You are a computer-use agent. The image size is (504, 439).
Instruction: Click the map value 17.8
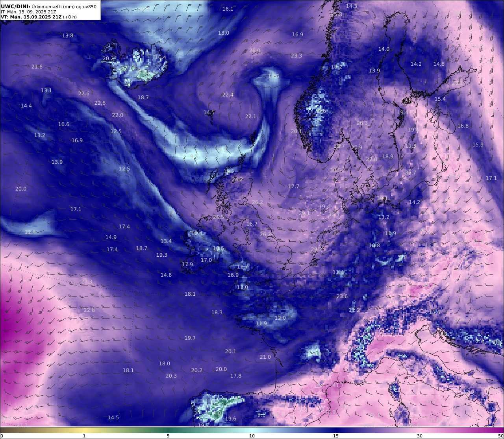pyautogui.click(x=236, y=376)
